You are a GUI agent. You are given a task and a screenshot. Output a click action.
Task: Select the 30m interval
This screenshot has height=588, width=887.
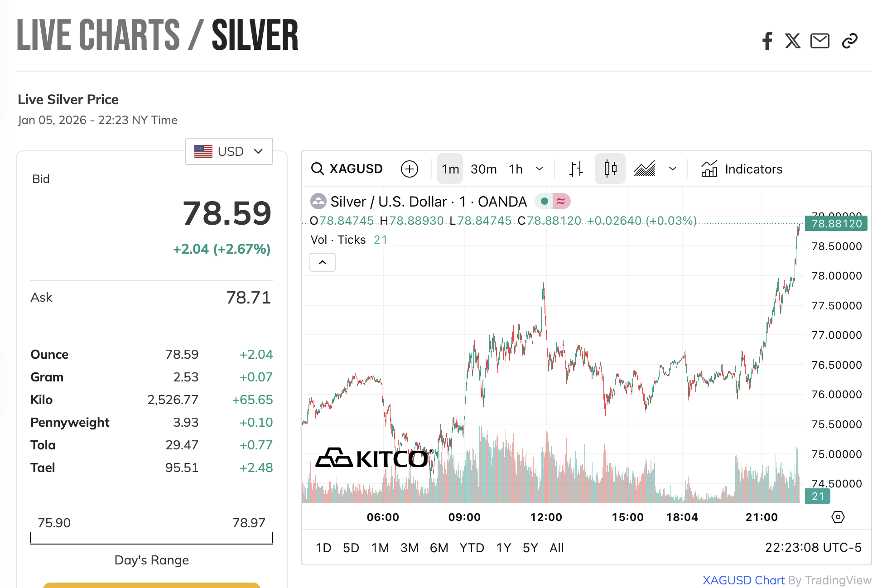click(x=483, y=169)
